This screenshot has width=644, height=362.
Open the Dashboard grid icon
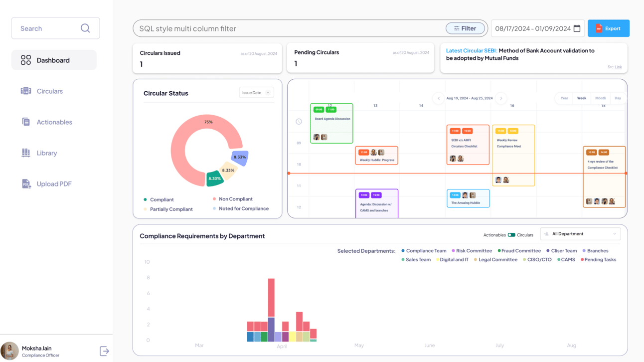click(26, 60)
